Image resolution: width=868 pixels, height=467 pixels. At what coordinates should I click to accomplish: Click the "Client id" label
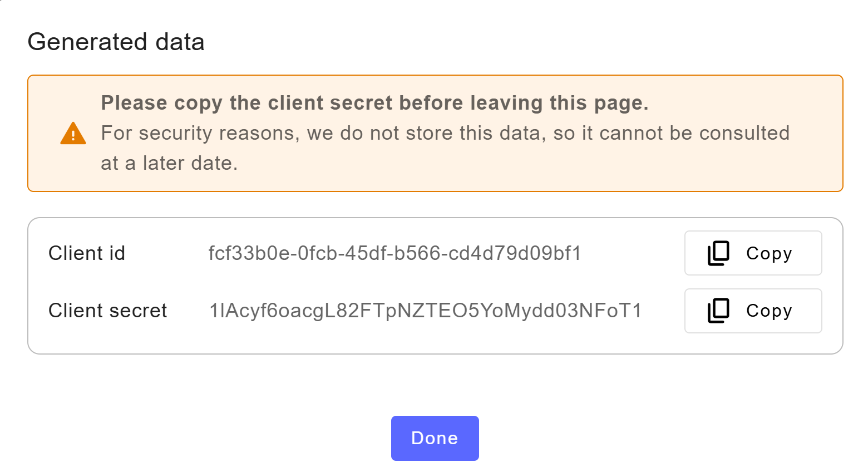(87, 253)
